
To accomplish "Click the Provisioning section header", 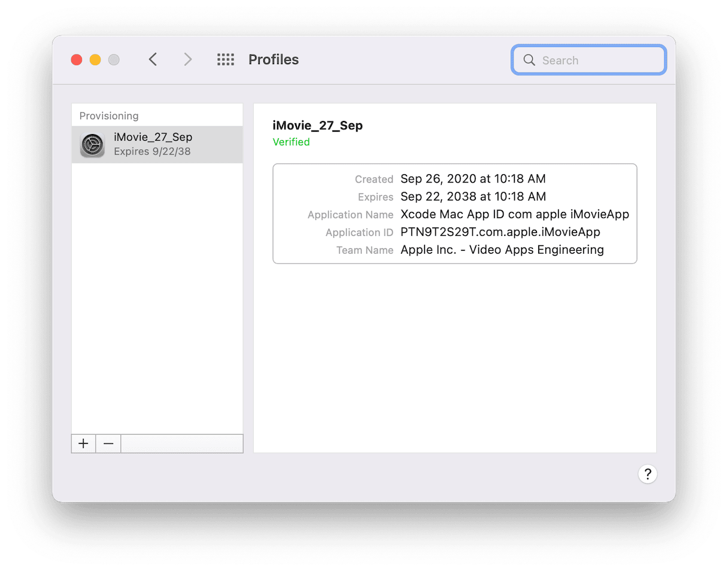I will [109, 116].
